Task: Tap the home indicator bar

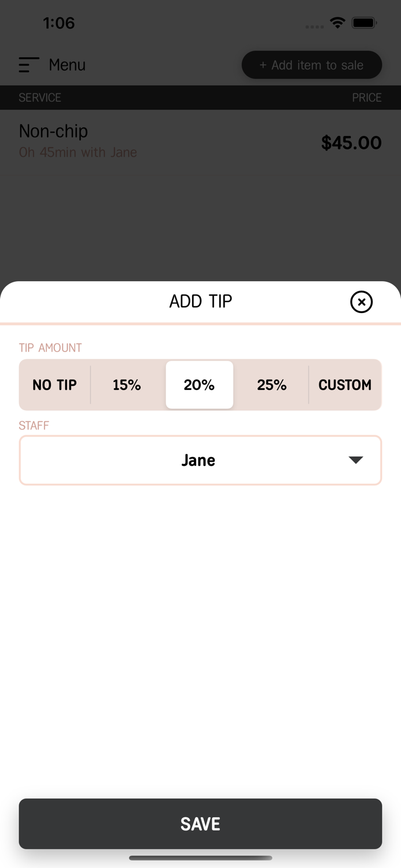Action: [200, 858]
